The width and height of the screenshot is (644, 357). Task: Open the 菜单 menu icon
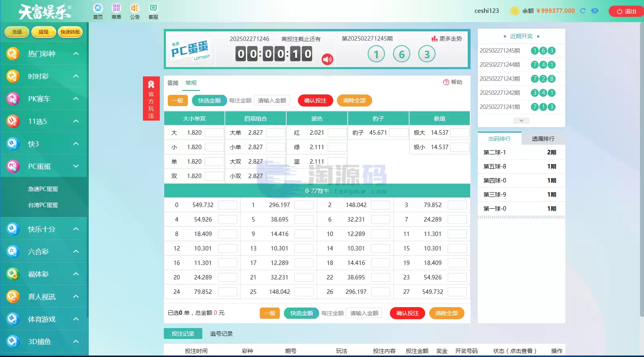coord(116,8)
